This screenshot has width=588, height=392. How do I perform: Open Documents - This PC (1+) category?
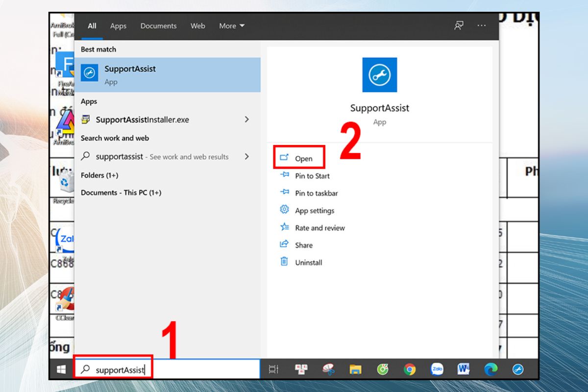[121, 193]
